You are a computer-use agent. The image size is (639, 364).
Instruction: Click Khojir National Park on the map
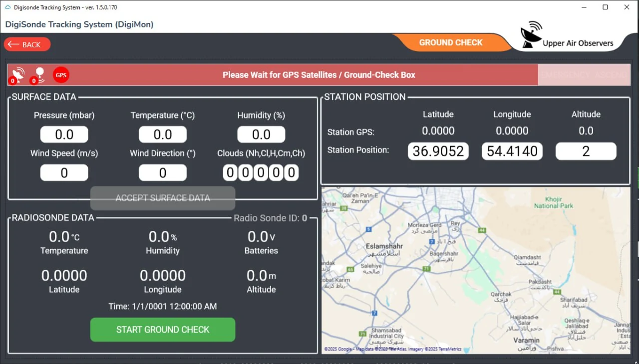[554, 202]
